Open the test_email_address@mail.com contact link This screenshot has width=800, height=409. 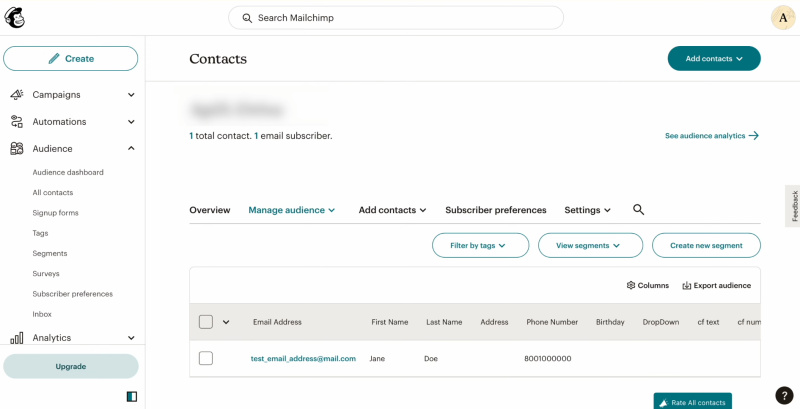click(x=303, y=359)
